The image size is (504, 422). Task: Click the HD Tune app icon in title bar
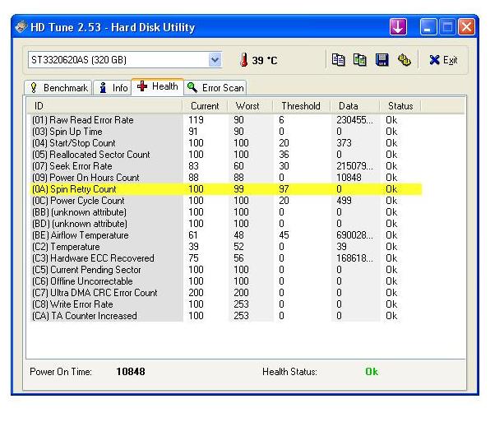pos(21,27)
